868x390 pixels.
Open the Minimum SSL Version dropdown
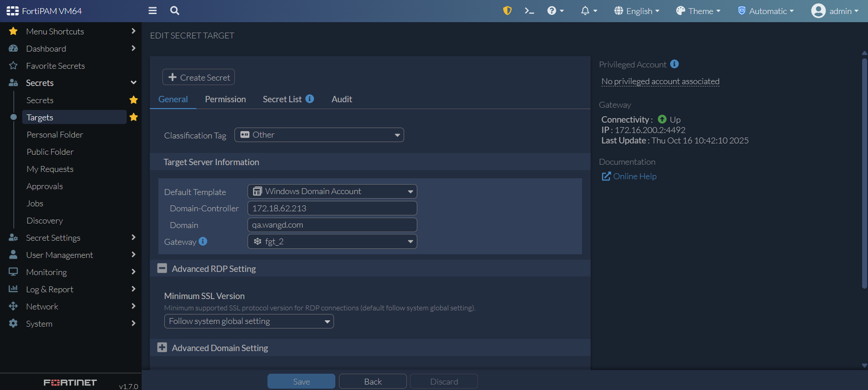pyautogui.click(x=249, y=321)
